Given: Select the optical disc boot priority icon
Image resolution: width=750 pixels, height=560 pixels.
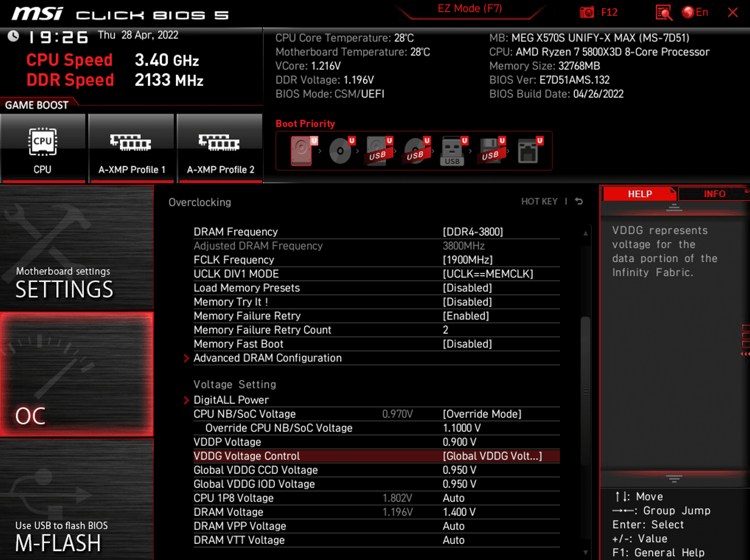Looking at the screenshot, I should (341, 150).
